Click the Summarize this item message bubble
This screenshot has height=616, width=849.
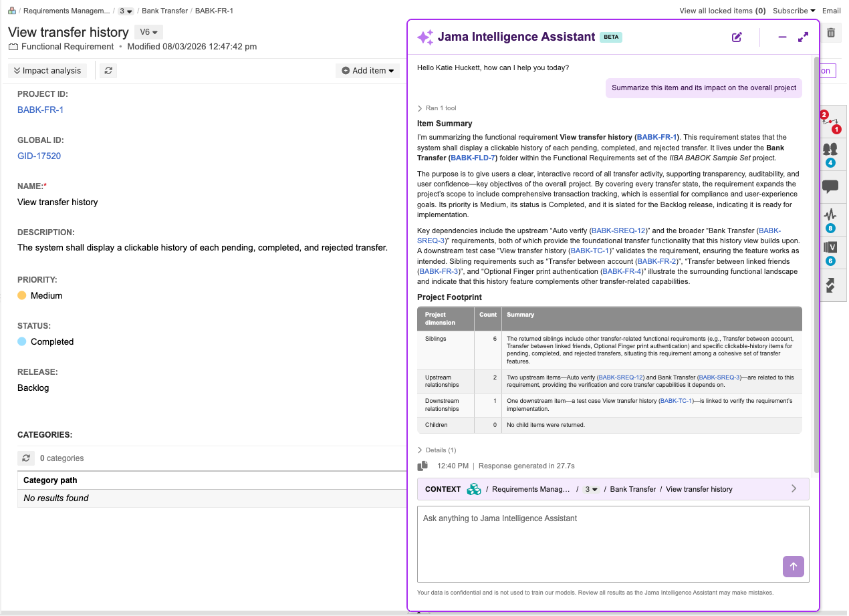click(x=704, y=88)
